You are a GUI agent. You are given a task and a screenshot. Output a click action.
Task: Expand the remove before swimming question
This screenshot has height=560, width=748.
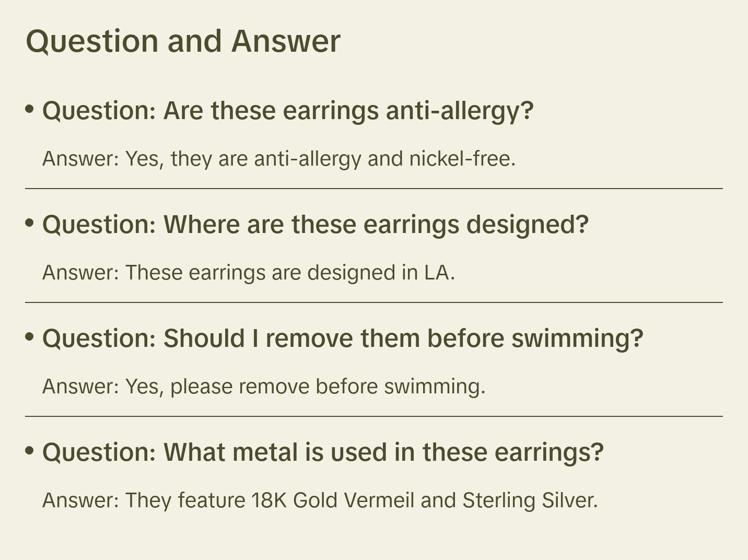342,339
